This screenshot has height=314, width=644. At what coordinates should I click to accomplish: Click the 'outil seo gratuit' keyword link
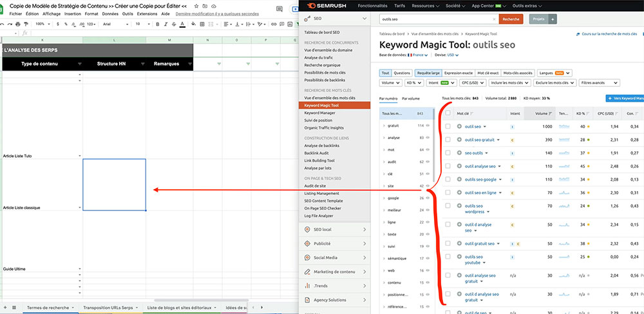tap(479, 140)
